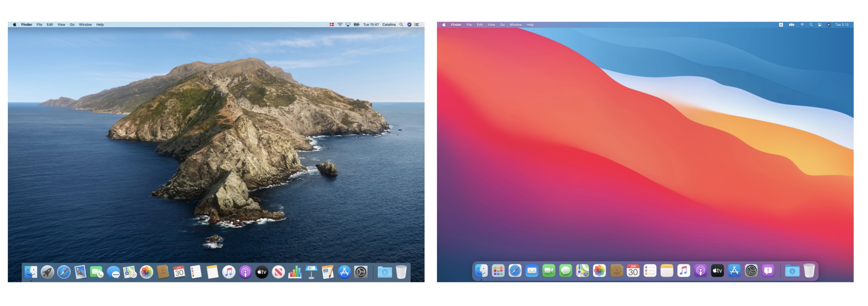This screenshot has width=868, height=306.
Task: Open View menu in Catalina menu bar
Action: tap(61, 24)
